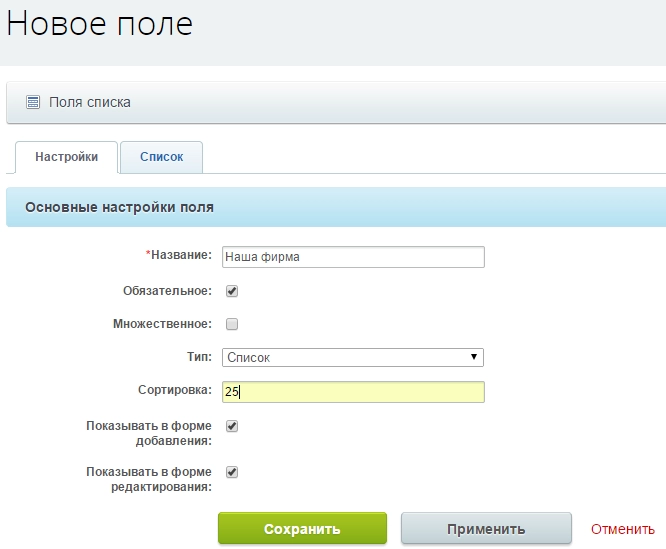The width and height of the screenshot is (666, 549).
Task: Open the Тип dropdown showing Список
Action: (352, 357)
